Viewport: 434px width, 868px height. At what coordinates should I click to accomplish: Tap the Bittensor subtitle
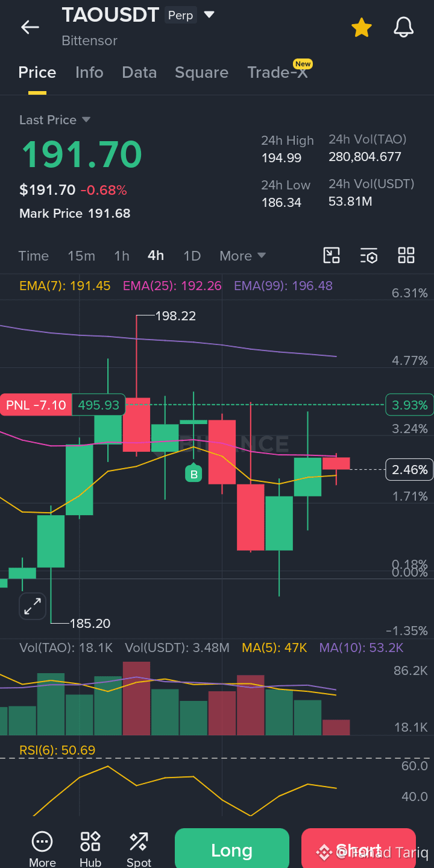point(89,41)
